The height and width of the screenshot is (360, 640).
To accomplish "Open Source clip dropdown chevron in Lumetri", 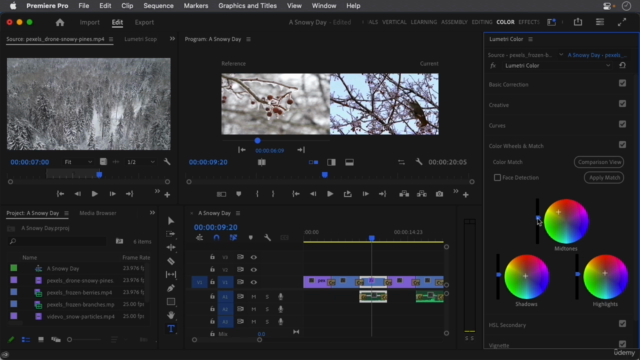I will point(561,55).
